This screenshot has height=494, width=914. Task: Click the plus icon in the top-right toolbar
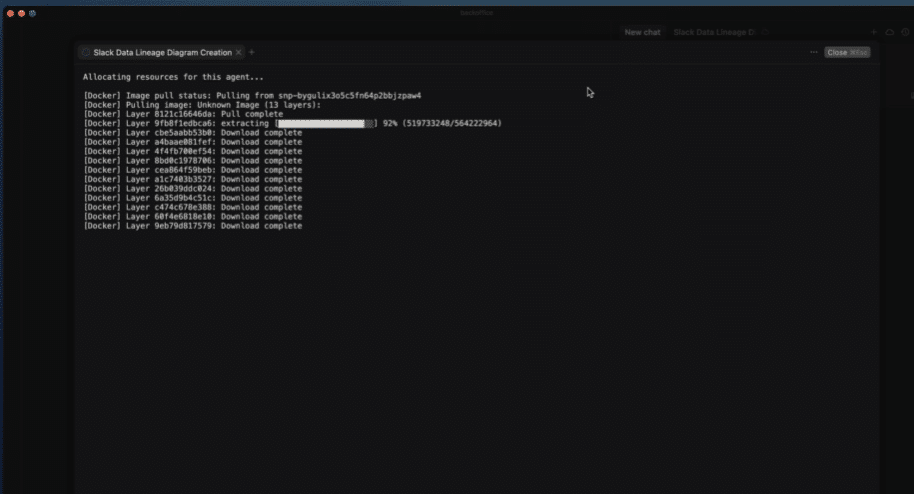(x=874, y=32)
